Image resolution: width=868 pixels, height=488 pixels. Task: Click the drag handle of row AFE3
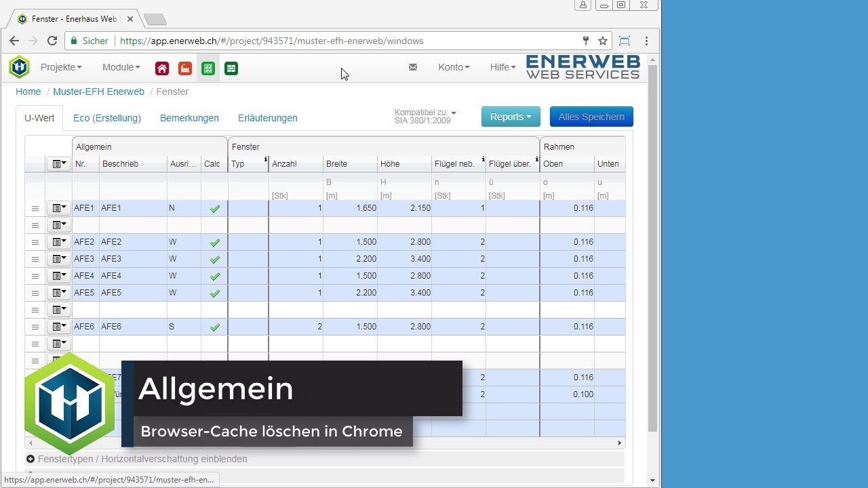35,260
